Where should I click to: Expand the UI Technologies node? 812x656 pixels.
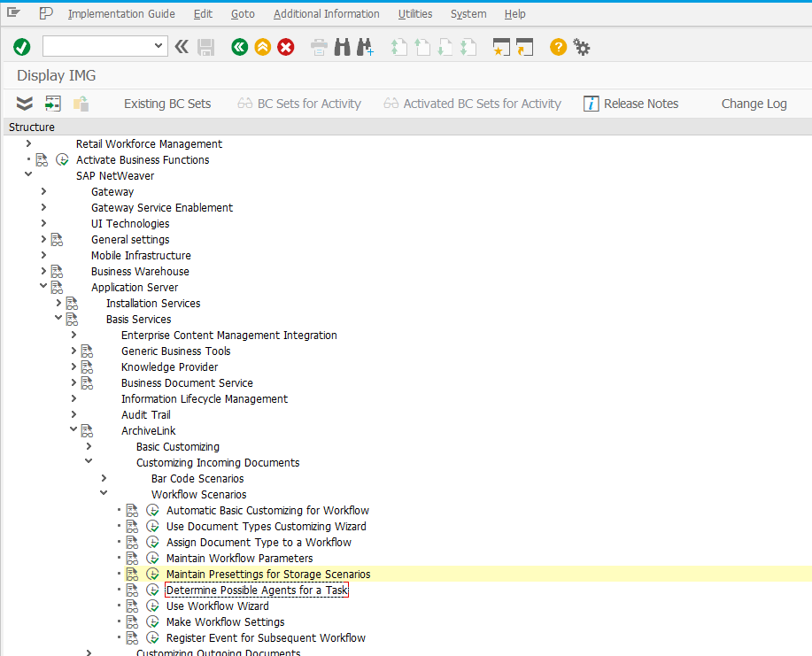(43, 223)
